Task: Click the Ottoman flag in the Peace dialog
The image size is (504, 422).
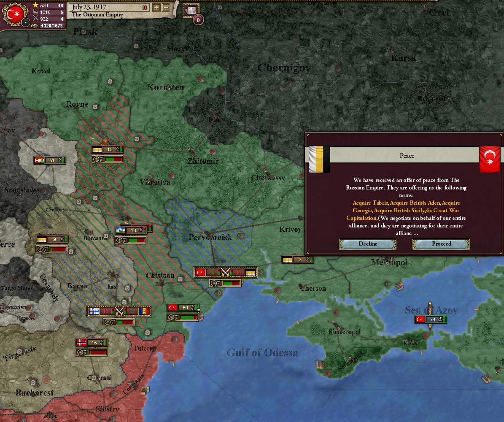Action: [x=490, y=159]
